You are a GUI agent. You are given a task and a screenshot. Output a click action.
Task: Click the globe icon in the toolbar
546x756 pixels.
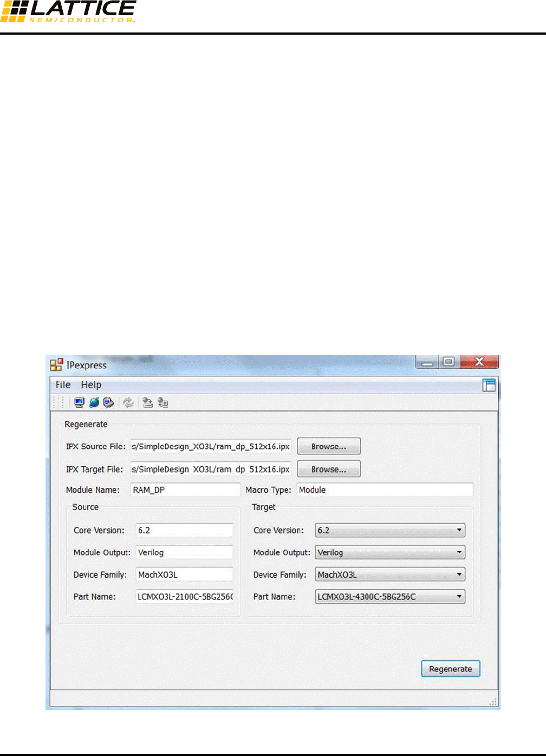tap(94, 402)
